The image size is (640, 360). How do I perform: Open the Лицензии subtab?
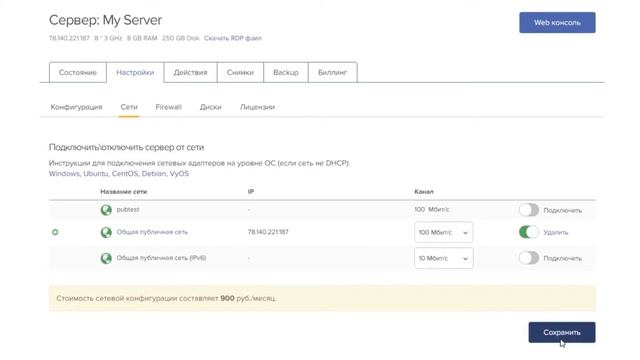(257, 107)
